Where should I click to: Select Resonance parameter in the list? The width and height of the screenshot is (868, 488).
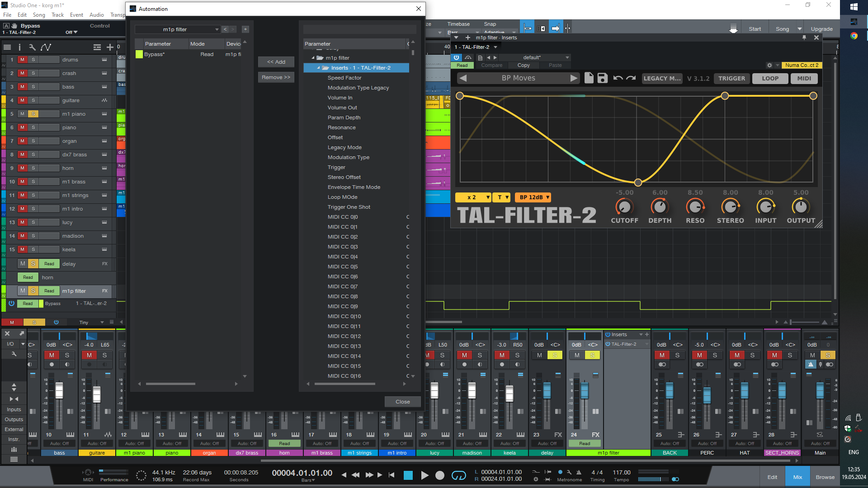coord(341,127)
